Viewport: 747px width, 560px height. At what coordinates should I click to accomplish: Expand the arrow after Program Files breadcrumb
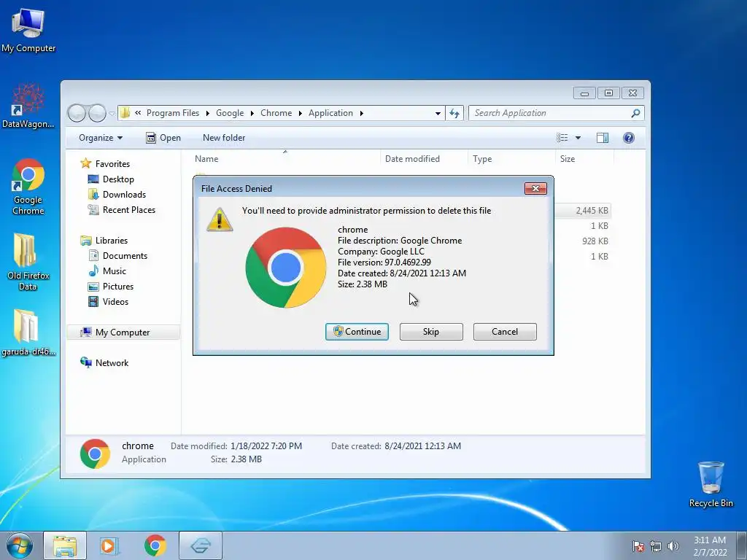click(207, 113)
